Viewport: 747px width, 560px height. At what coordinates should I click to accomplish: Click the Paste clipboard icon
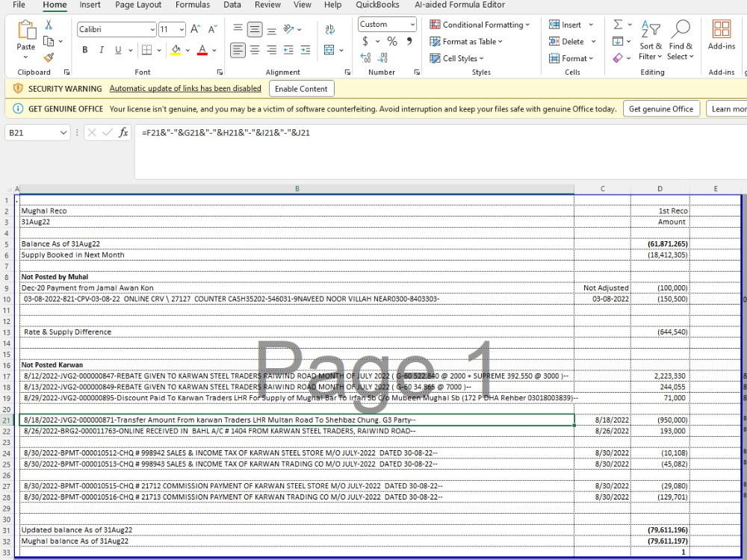point(26,30)
